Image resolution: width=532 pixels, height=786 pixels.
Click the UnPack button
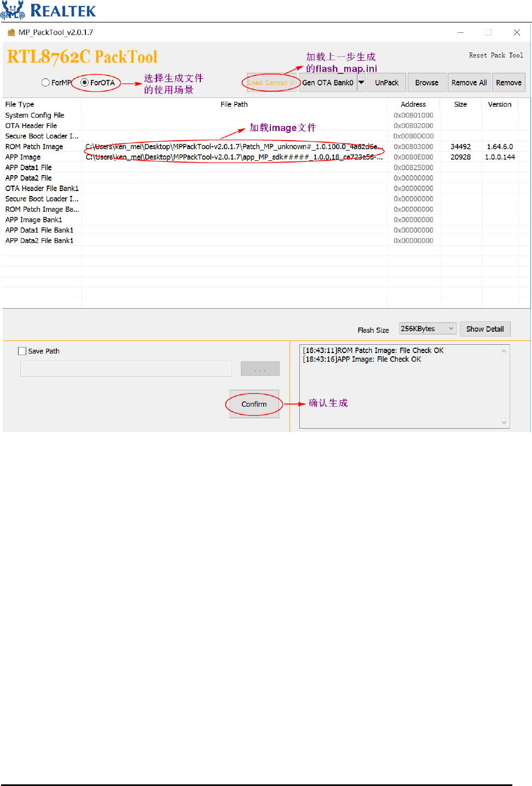click(x=386, y=83)
